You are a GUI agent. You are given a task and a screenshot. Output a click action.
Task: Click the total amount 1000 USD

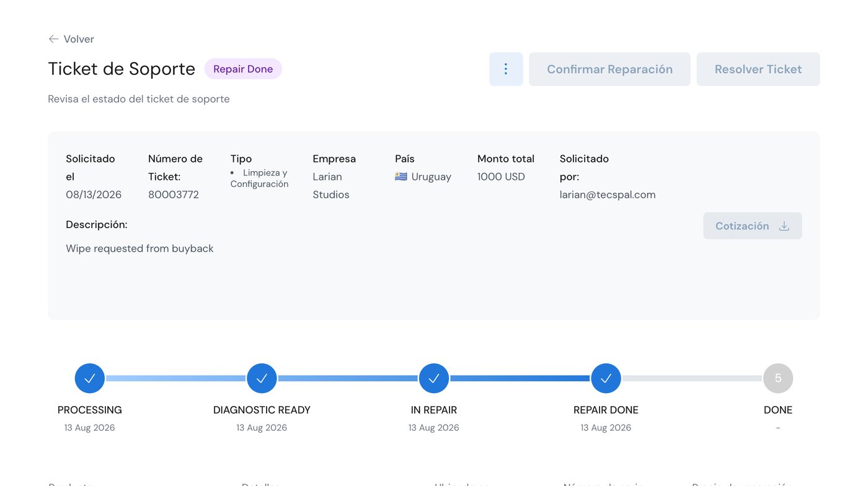point(501,177)
